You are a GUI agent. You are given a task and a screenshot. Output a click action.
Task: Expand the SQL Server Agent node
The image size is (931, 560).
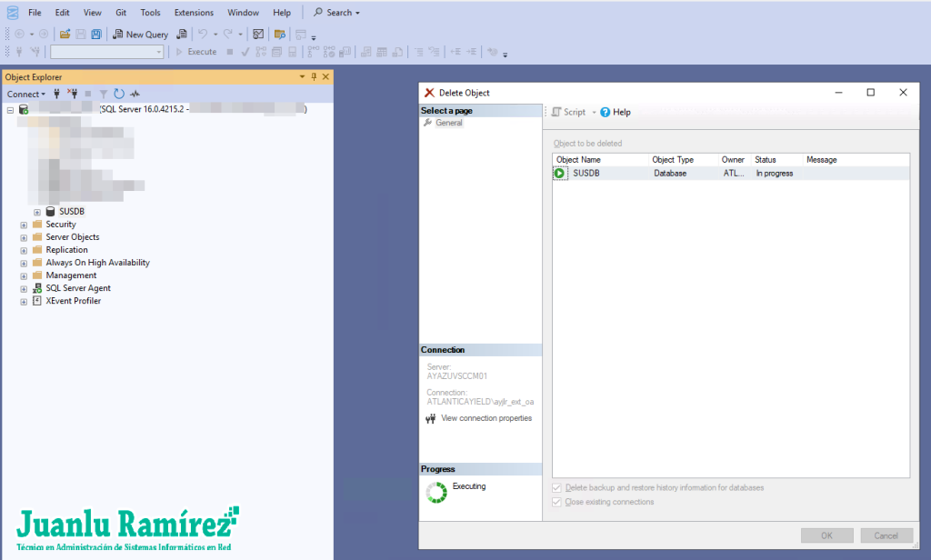(x=24, y=288)
